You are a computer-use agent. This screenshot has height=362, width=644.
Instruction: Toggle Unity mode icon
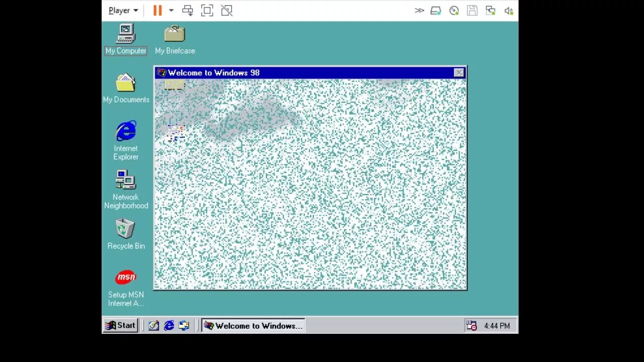(x=226, y=11)
